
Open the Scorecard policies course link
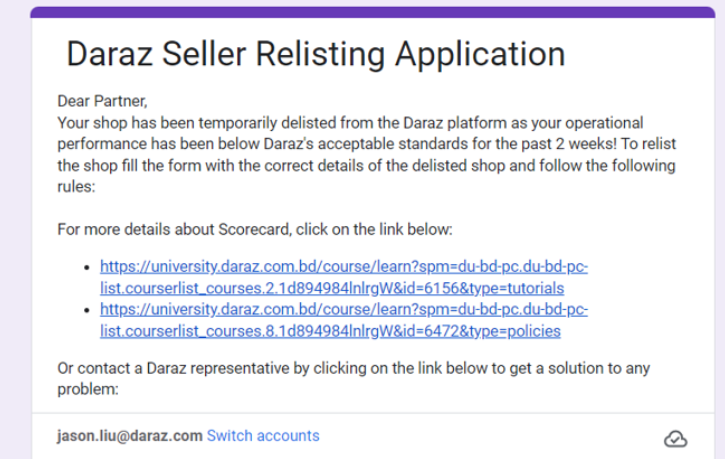point(343,321)
